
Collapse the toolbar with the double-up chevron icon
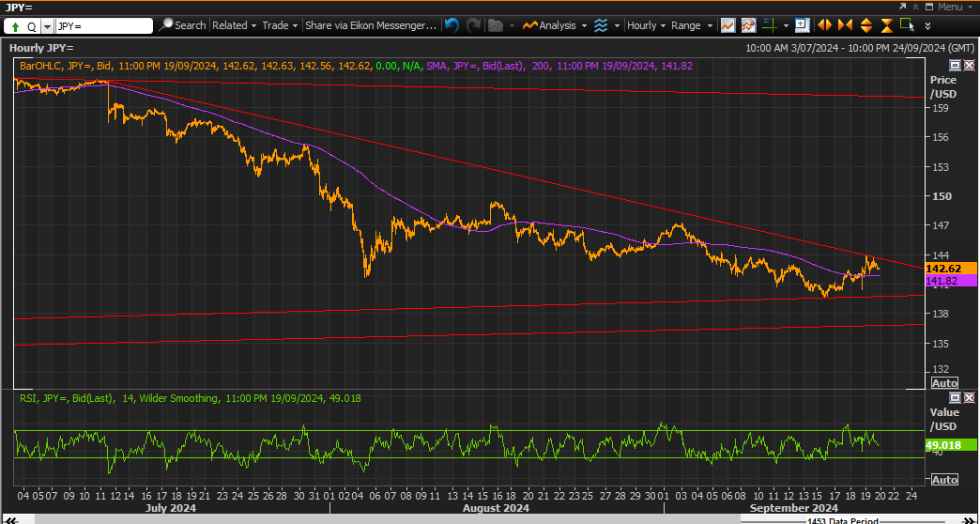915,7
